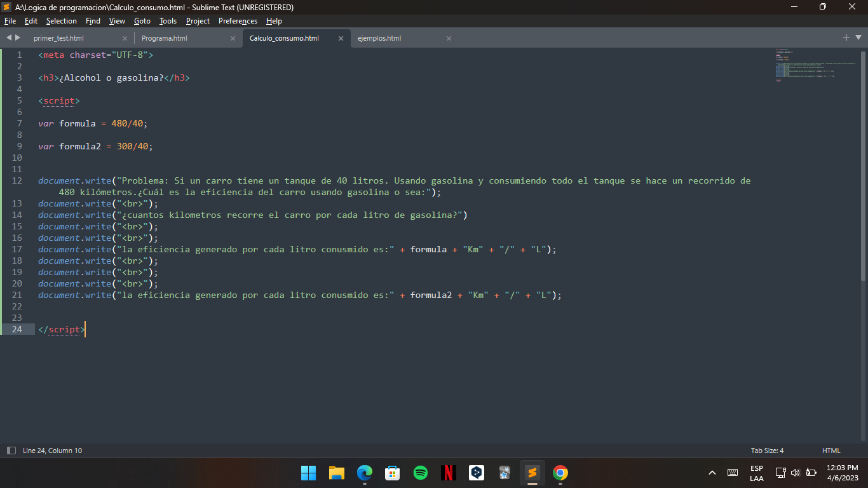This screenshot has height=488, width=868.
Task: Switch to ejemplos.html tab
Action: [379, 38]
